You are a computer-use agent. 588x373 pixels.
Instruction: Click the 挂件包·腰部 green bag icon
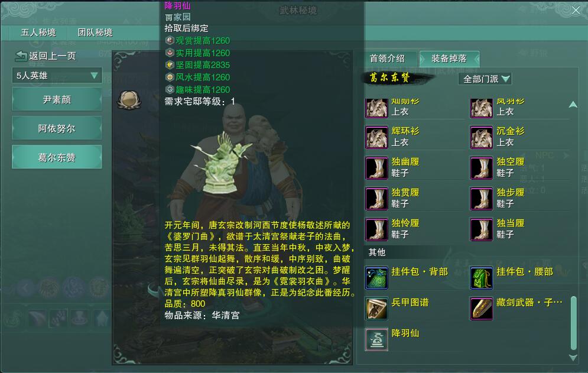482,278
